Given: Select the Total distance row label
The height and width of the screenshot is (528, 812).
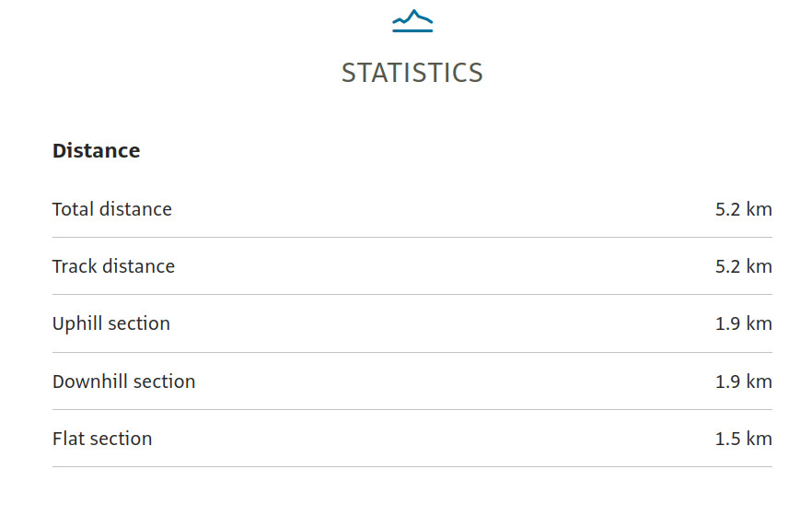Looking at the screenshot, I should (x=112, y=209).
